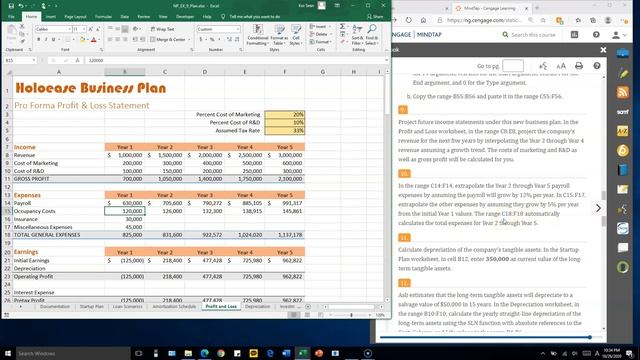Open Merge & Center dropdown arrow
This screenshot has width=640, height=360.
[189, 40]
